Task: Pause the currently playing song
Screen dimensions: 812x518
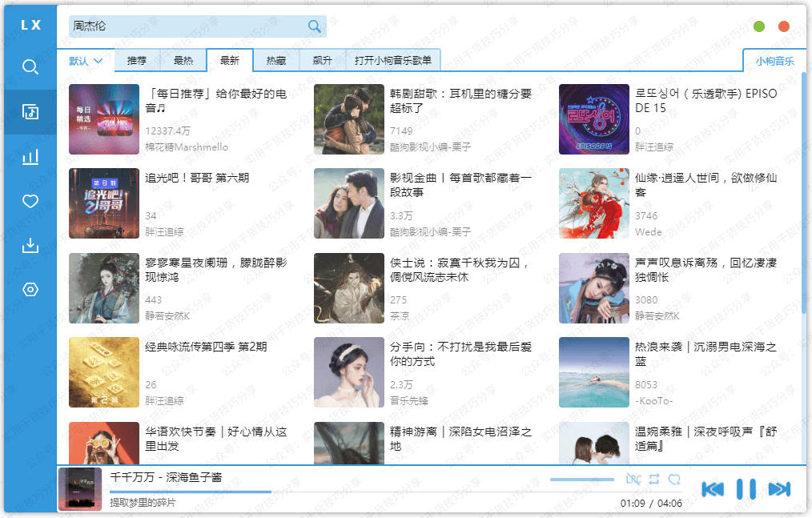Action: [x=746, y=489]
